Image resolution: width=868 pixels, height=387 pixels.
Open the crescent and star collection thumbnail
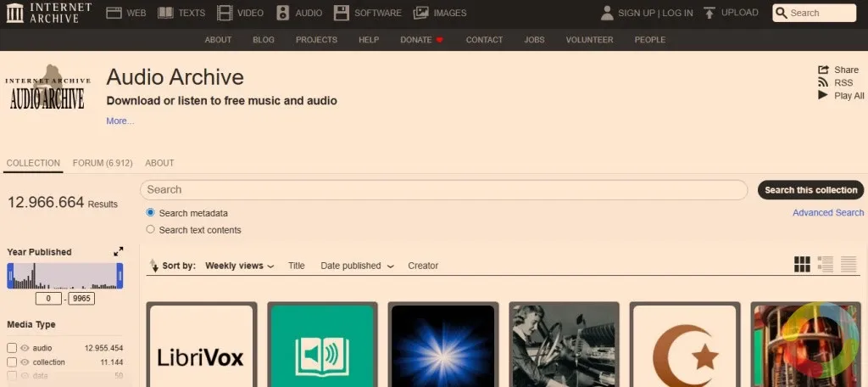tap(685, 345)
